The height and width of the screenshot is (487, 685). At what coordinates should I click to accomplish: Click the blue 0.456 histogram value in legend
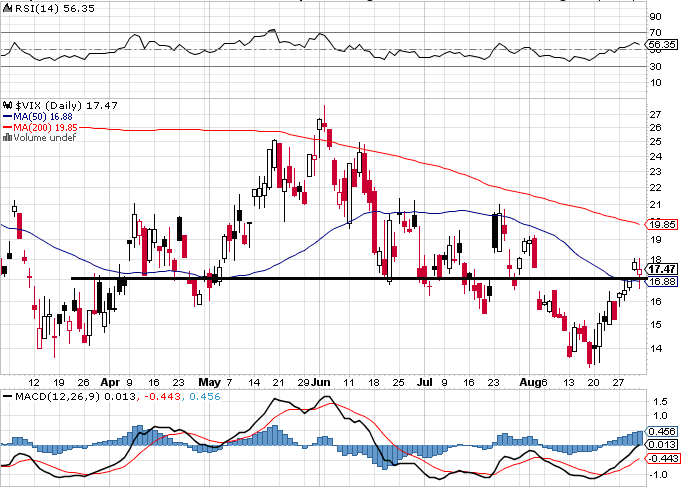click(x=204, y=397)
